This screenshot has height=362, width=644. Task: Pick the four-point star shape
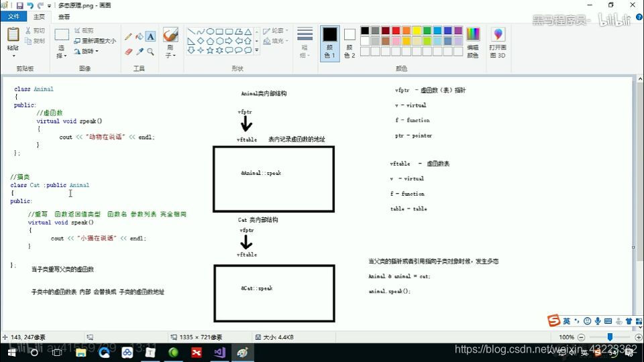tap(201, 50)
